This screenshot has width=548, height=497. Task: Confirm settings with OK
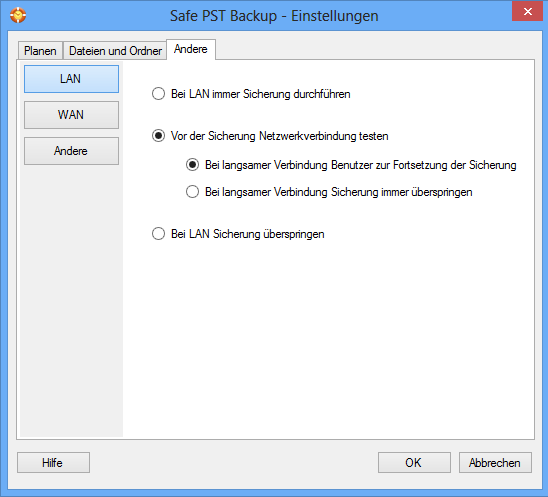(414, 462)
